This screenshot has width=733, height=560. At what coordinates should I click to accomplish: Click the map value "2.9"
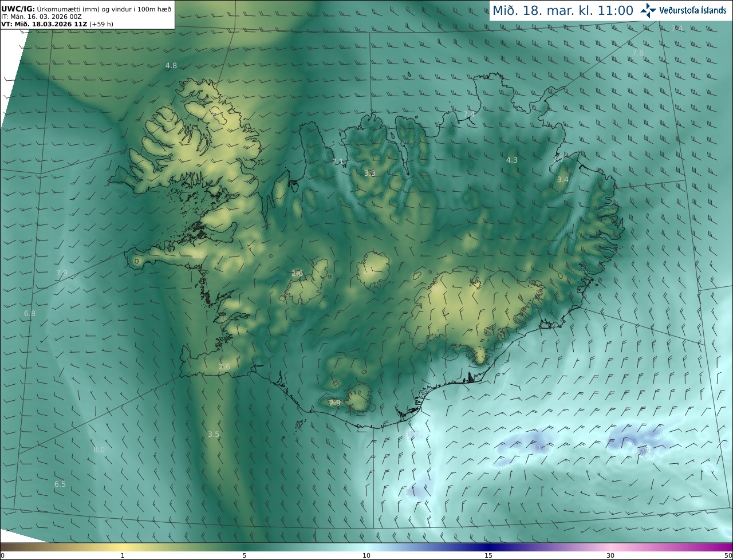pos(335,403)
